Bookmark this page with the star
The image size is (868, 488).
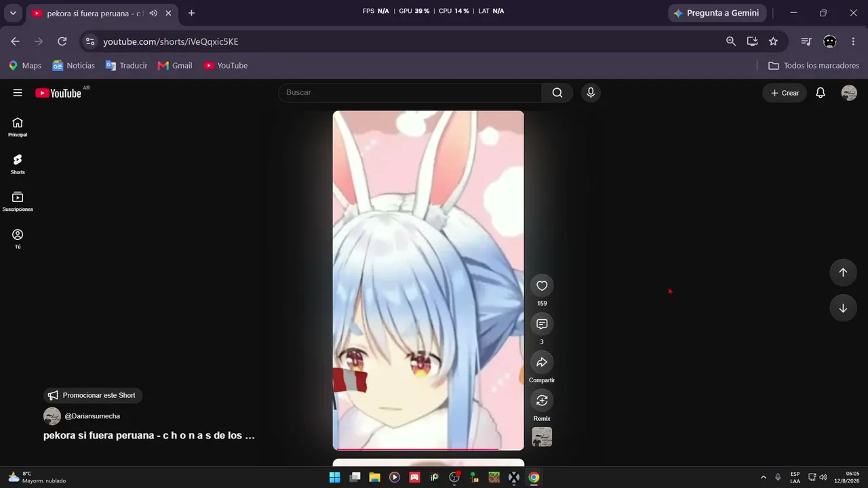pos(773,41)
